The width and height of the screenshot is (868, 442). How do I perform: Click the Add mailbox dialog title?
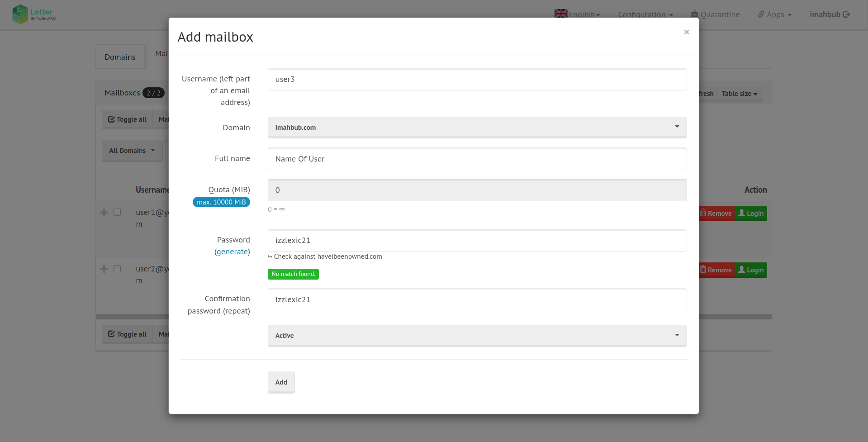[215, 37]
